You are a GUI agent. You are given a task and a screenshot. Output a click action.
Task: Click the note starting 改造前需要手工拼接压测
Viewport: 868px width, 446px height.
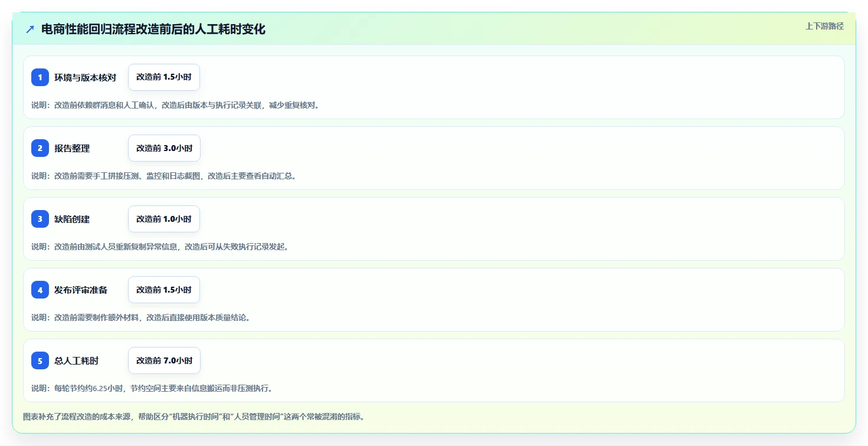[163, 176]
